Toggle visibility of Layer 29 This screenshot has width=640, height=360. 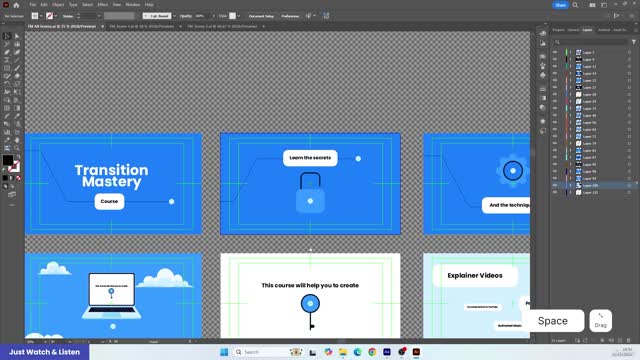(555, 101)
